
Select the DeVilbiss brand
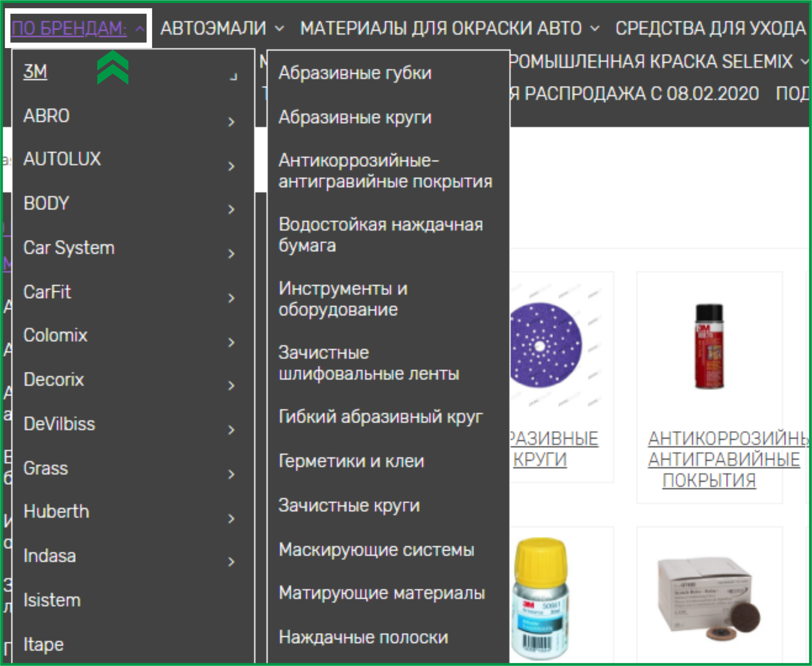click(59, 424)
